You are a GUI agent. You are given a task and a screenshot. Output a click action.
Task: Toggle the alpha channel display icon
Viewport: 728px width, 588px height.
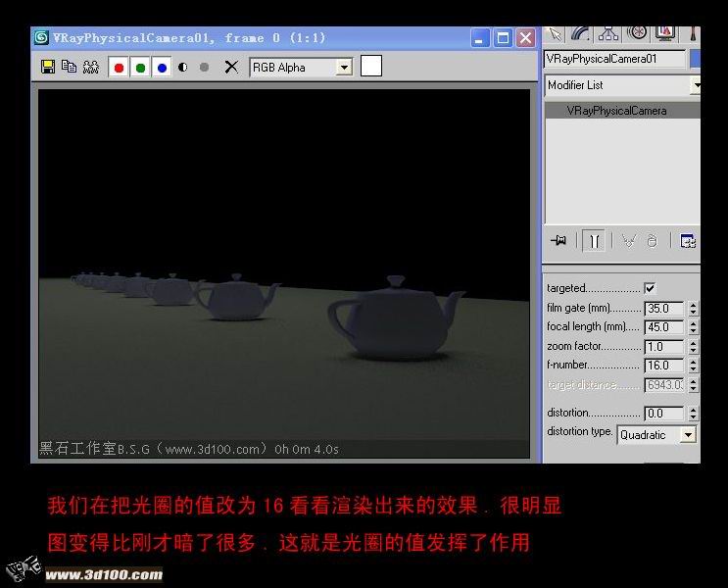tap(183, 68)
